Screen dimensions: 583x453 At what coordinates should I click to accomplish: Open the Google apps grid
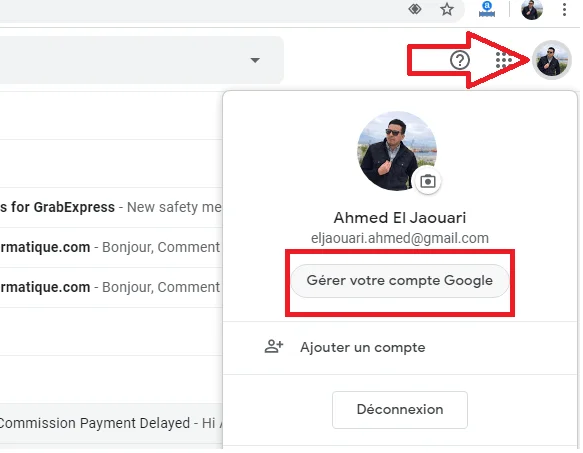click(503, 60)
